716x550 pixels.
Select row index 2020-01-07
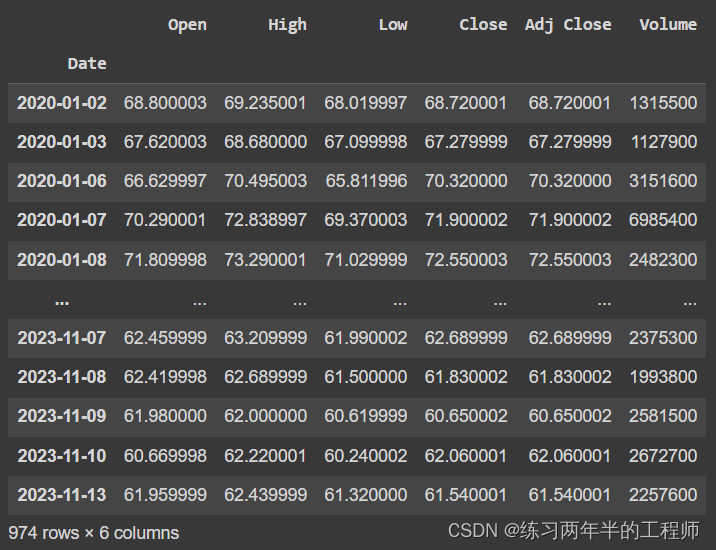(x=62, y=220)
